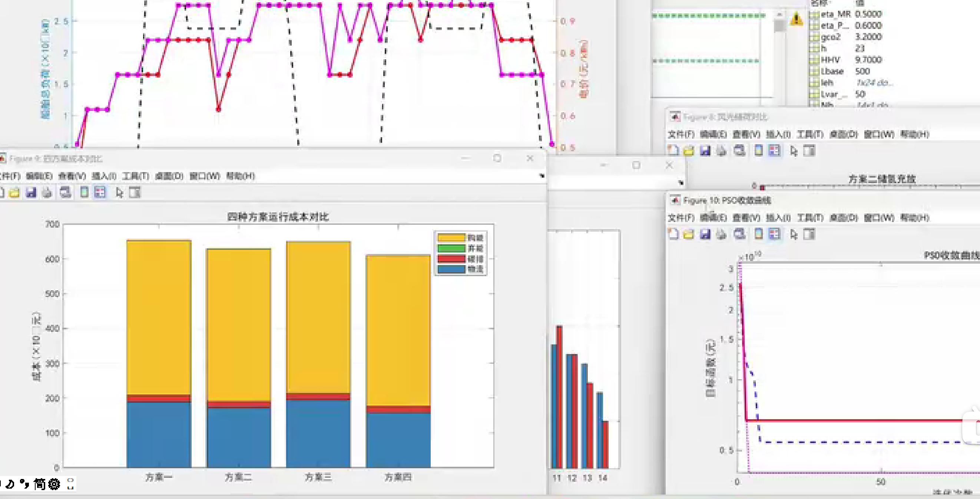Image resolution: width=980 pixels, height=499 pixels.
Task: Toggle Insert Legend button in Figure 9 toolbar
Action: click(100, 193)
